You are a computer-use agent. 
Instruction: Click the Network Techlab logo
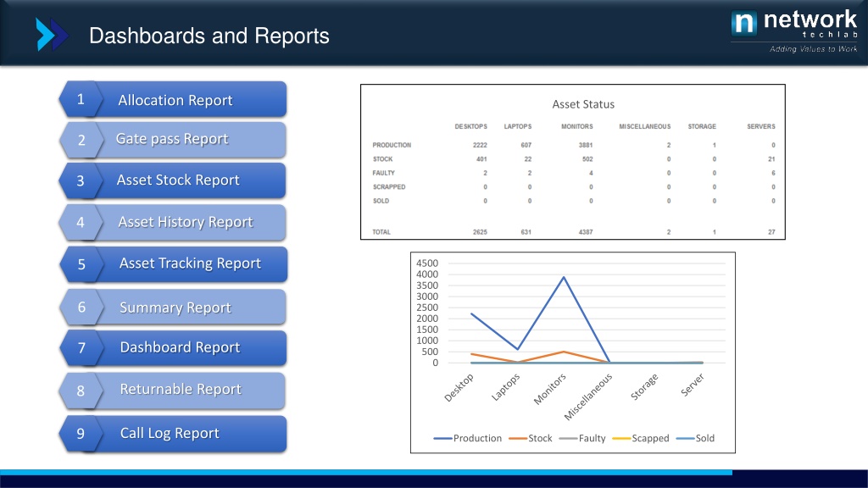(793, 31)
